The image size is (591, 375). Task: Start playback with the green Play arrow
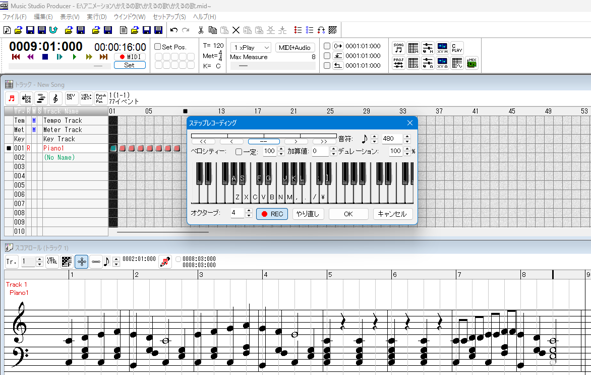74,57
